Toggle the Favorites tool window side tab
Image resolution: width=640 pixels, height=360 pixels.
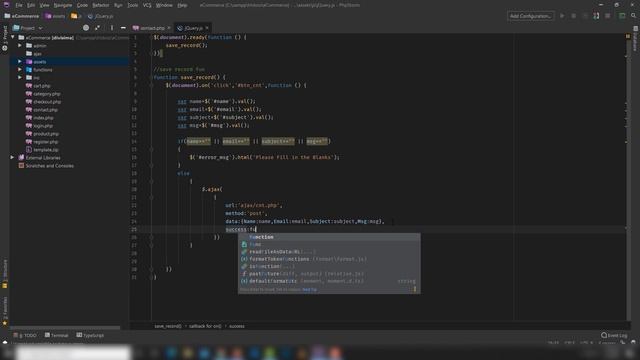(5, 311)
